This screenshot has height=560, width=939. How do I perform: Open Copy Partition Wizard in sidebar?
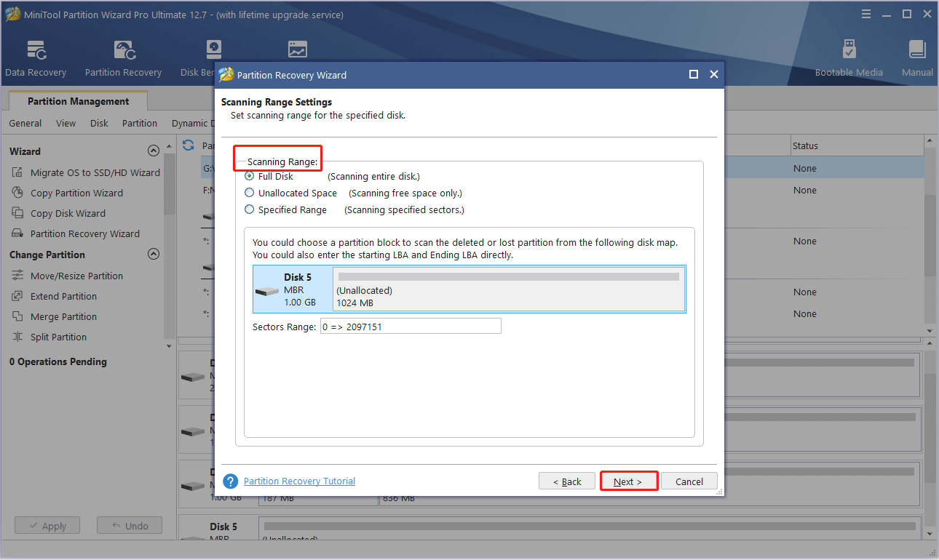coord(76,193)
